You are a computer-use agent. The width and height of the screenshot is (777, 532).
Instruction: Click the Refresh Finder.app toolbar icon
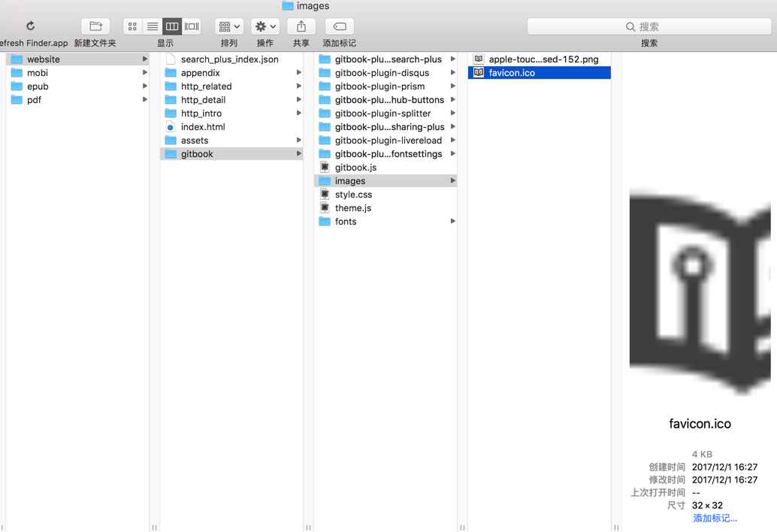point(30,26)
